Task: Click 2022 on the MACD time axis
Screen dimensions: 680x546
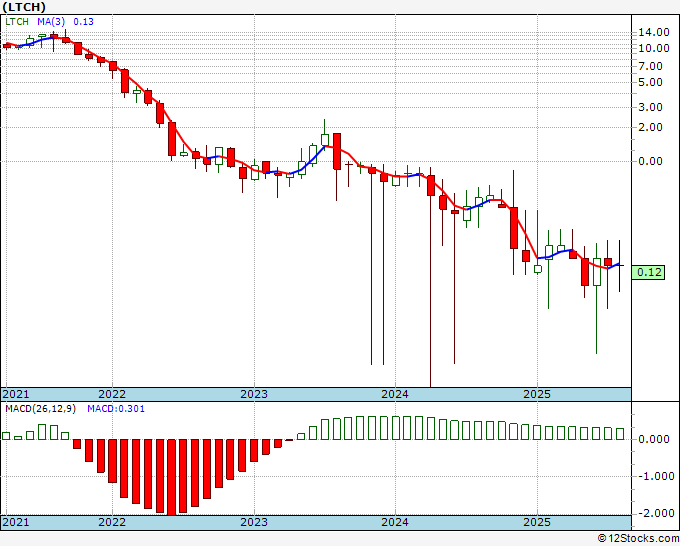Action: [x=112, y=522]
